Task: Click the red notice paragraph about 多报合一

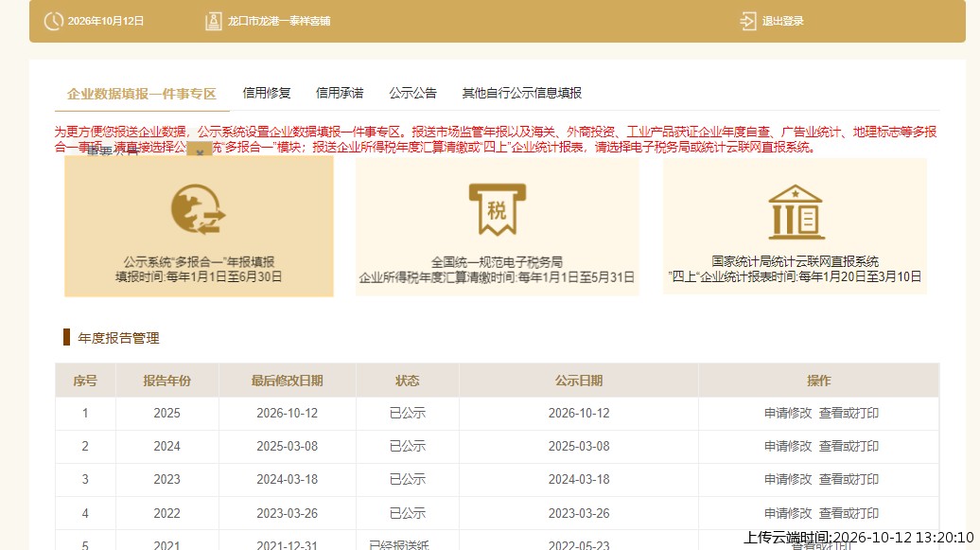Action: click(x=496, y=139)
